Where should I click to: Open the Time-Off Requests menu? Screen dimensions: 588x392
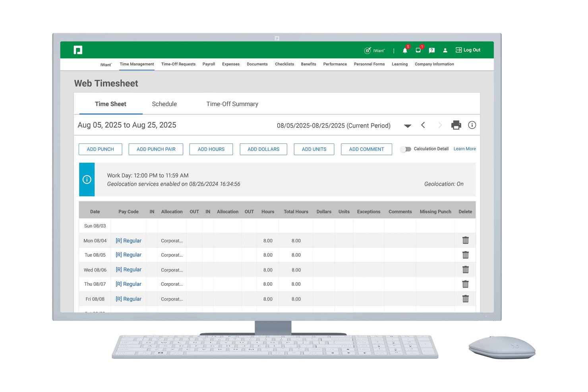[178, 64]
